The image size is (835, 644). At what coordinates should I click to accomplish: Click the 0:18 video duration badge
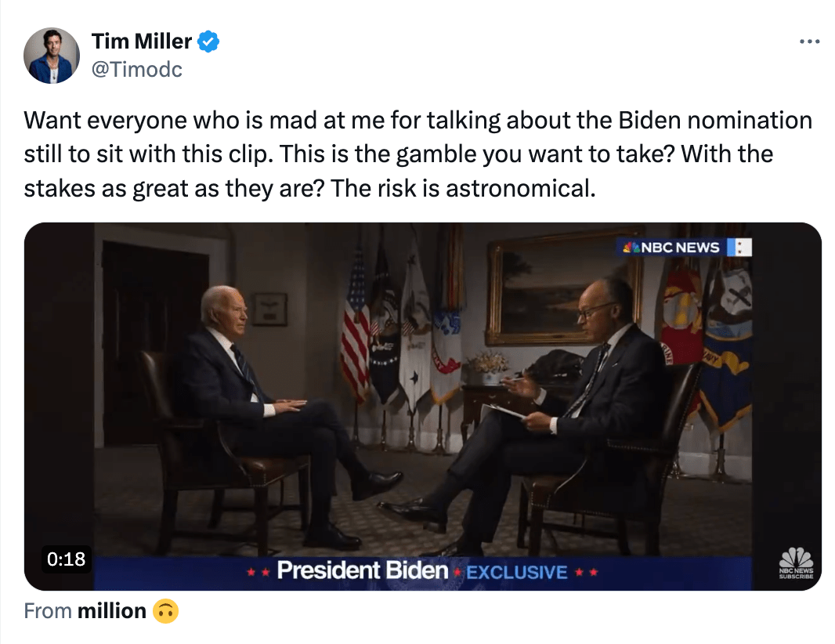[x=66, y=559]
